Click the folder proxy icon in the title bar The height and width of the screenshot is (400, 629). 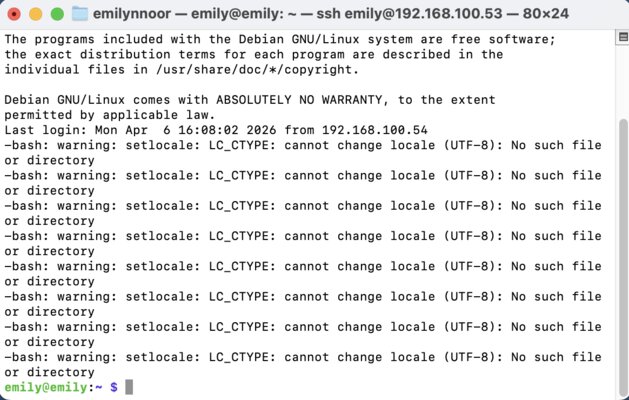coord(81,15)
